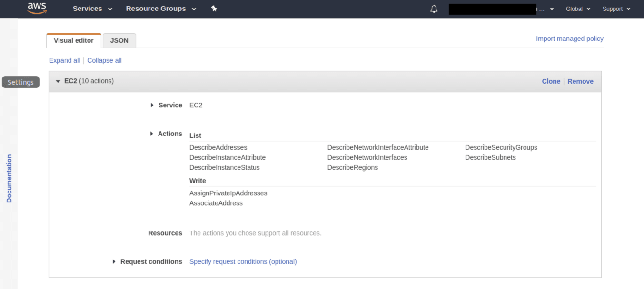Open the Resource Groups menu
The image size is (644, 289).
pos(160,9)
